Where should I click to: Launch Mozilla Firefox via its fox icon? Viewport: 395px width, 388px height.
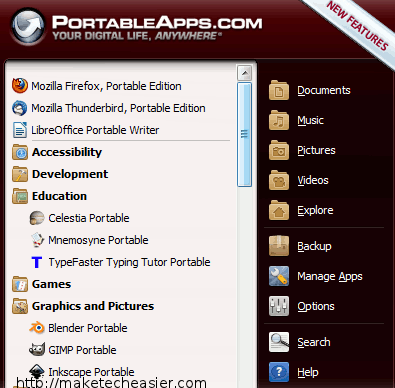[20, 86]
